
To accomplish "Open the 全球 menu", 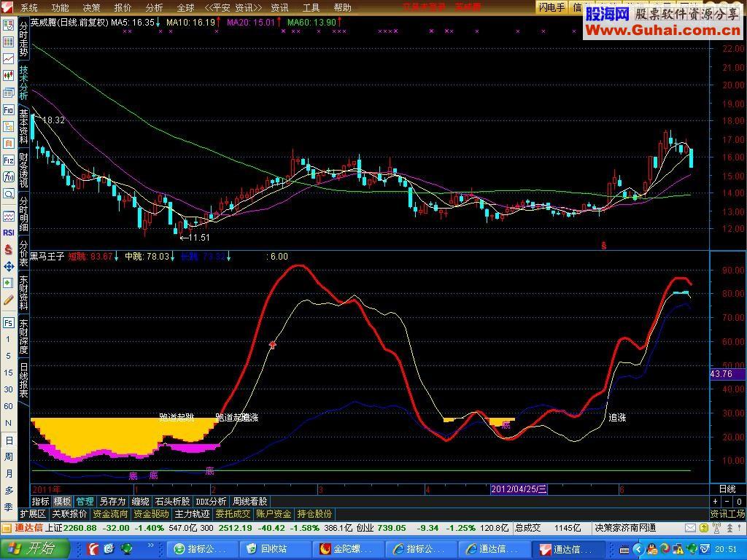I will [x=186, y=7].
